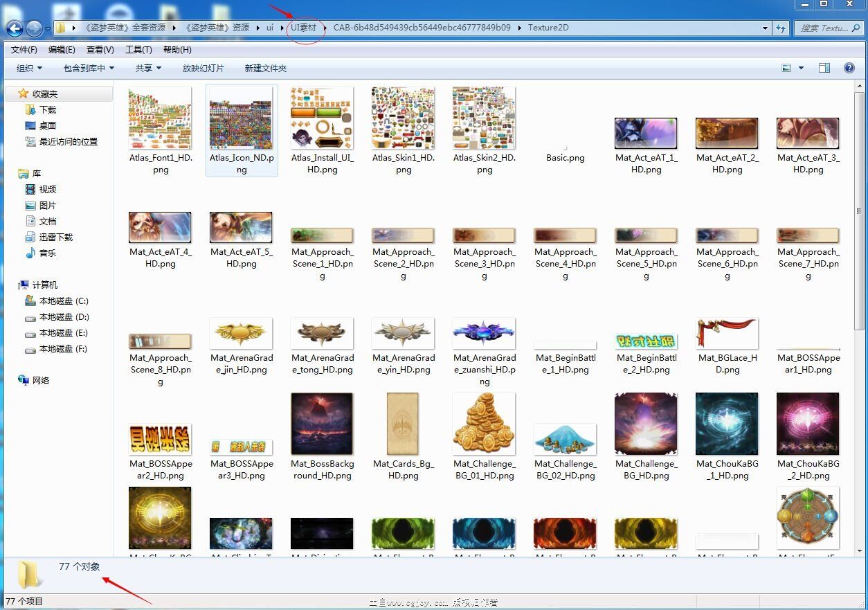Expand the 组织 dropdown menu
Screen dimensions: 868x610
pos(29,68)
